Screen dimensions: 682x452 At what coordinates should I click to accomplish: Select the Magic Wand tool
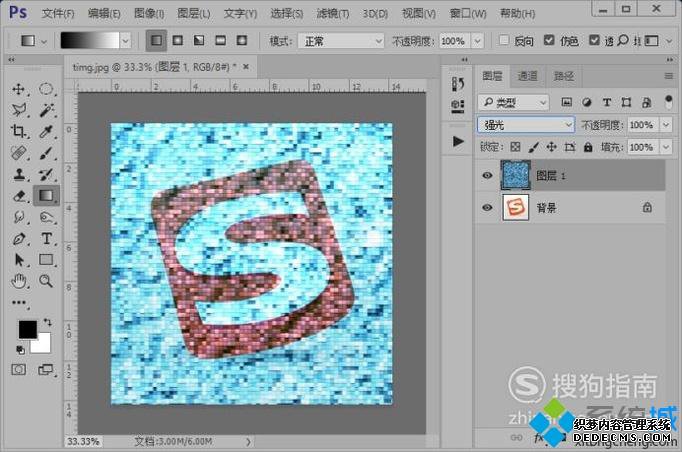click(x=46, y=110)
